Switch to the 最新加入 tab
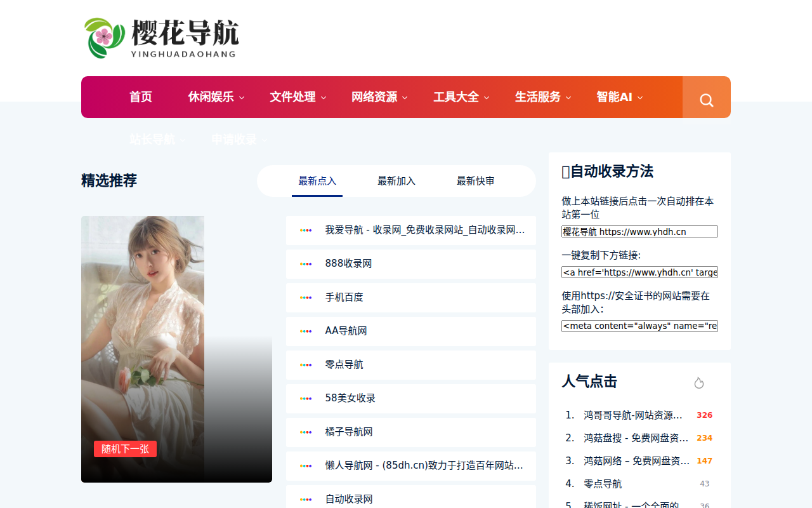This screenshot has height=508, width=812. [x=396, y=181]
